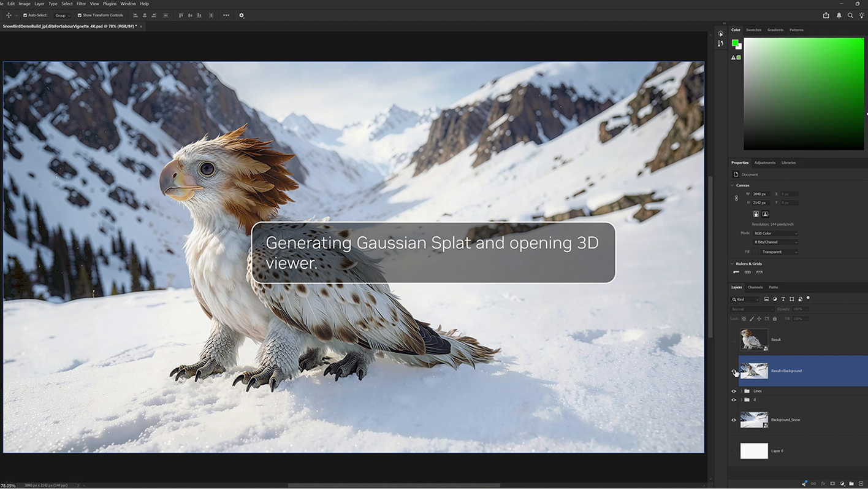Click align horizontal centers icon
Viewport: 868px width, 489px height.
[145, 15]
